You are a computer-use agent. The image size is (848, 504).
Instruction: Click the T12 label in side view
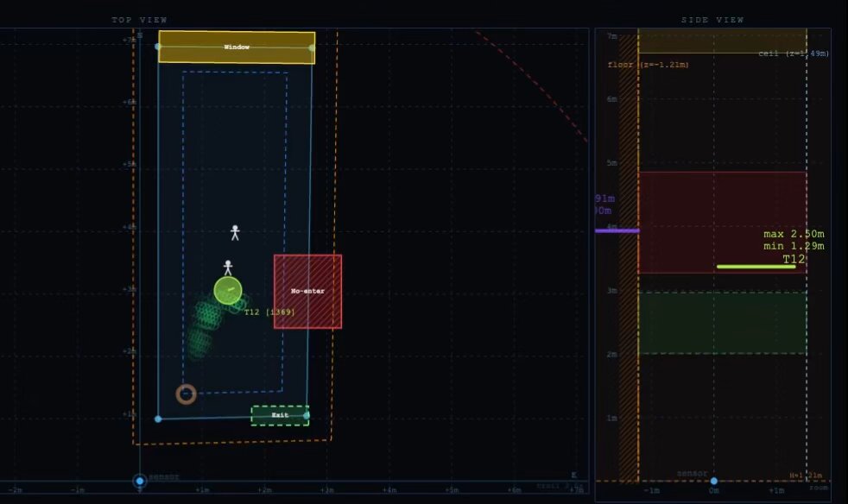[794, 259]
